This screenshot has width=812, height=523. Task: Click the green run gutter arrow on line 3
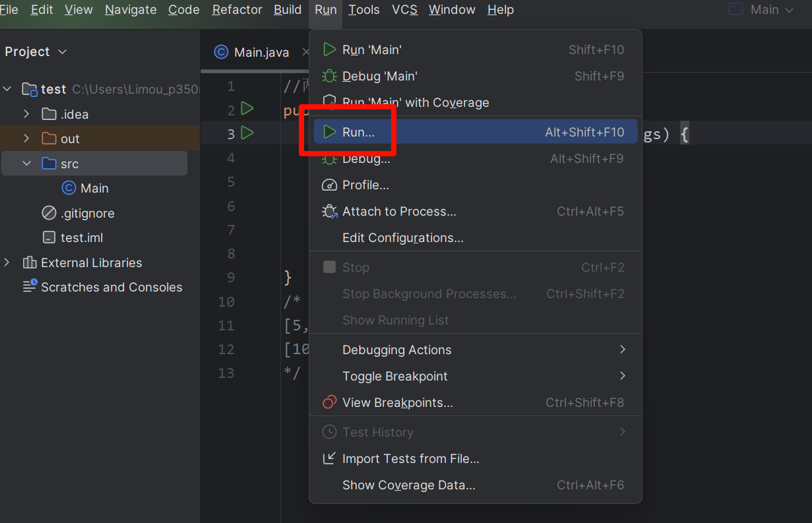[247, 133]
